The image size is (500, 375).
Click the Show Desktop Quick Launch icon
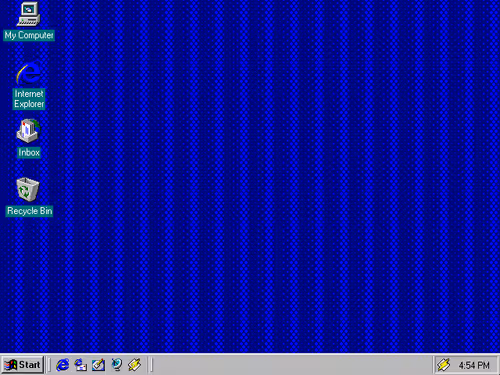click(x=98, y=365)
